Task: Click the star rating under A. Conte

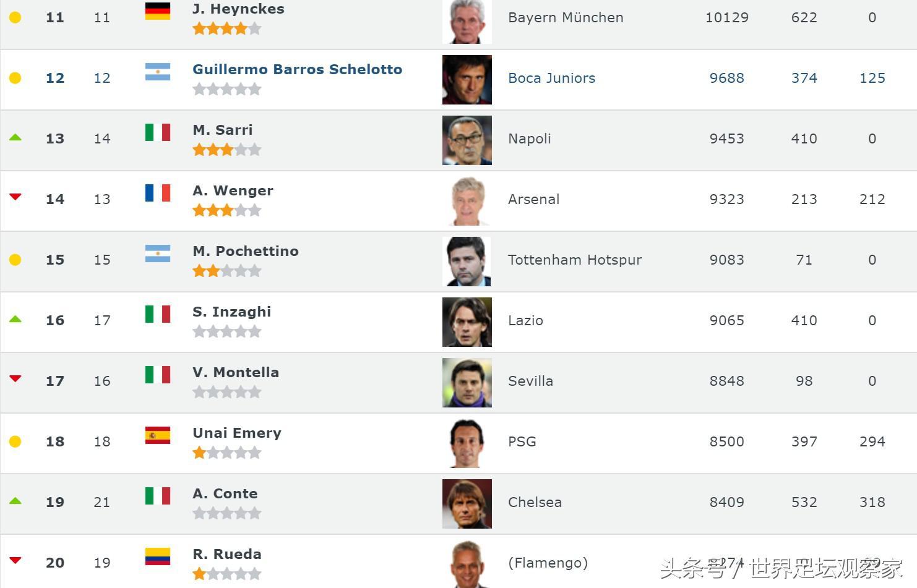Action: click(x=227, y=513)
